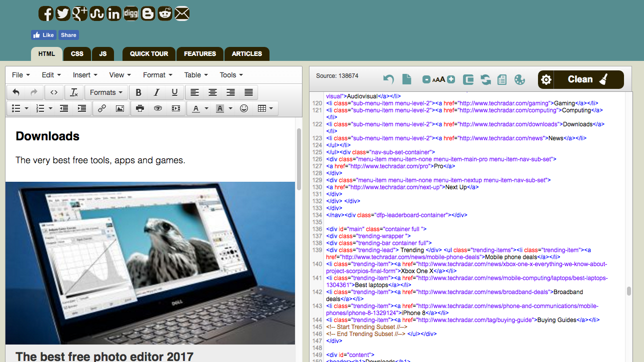Preview the page with the eye icon
Screen dimensions: 644x362
click(157, 108)
